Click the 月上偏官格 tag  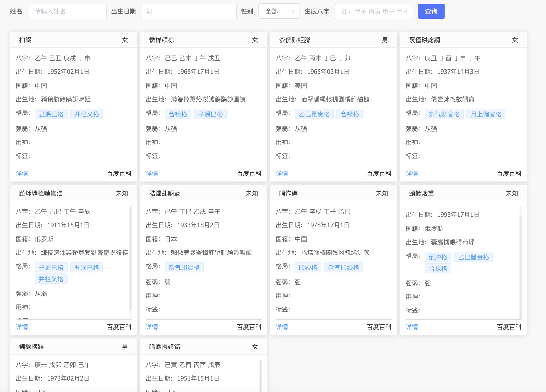486,114
